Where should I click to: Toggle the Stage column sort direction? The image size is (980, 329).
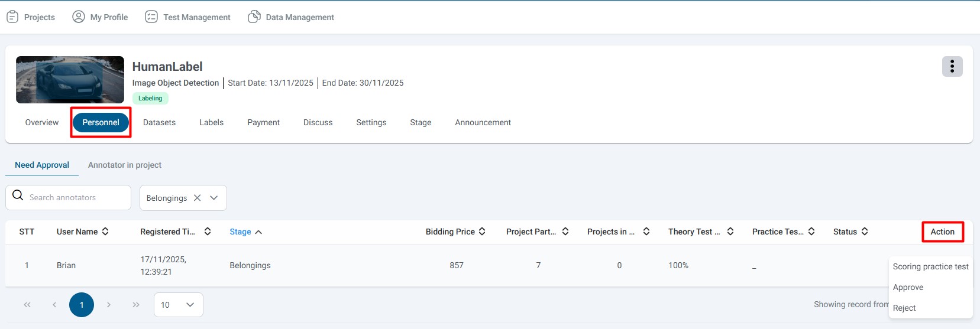[258, 232]
